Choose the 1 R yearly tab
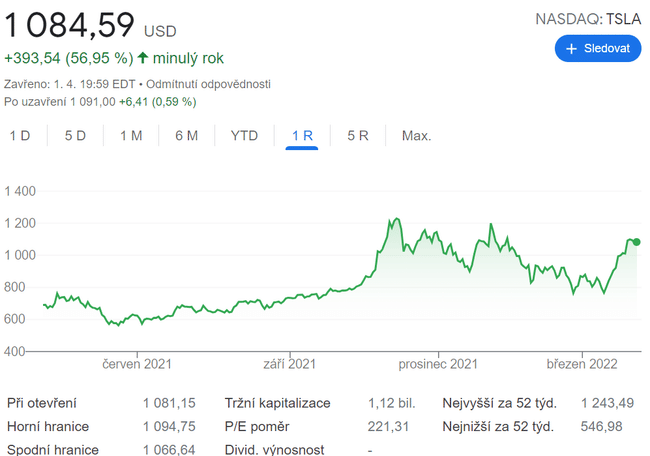Viewport: 650px width, 456px height. (301, 136)
